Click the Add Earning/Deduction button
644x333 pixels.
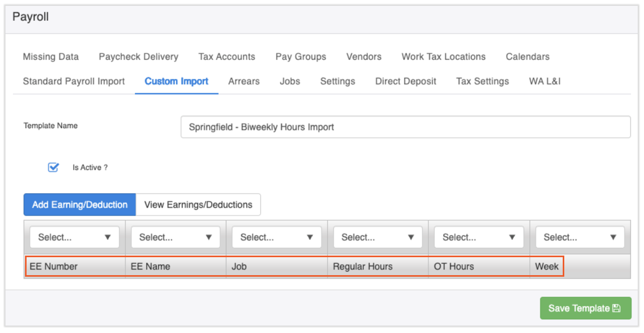[80, 205]
